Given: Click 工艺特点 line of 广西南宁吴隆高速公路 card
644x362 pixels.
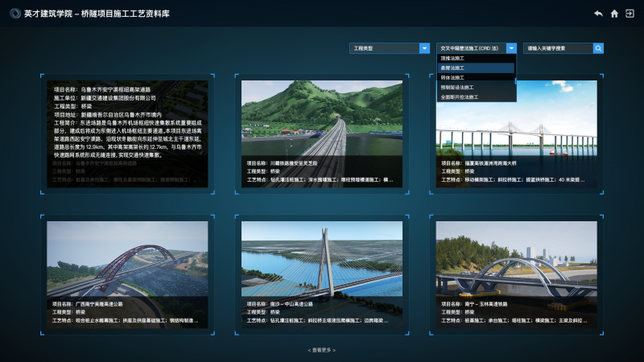Looking at the screenshot, I should (126, 320).
